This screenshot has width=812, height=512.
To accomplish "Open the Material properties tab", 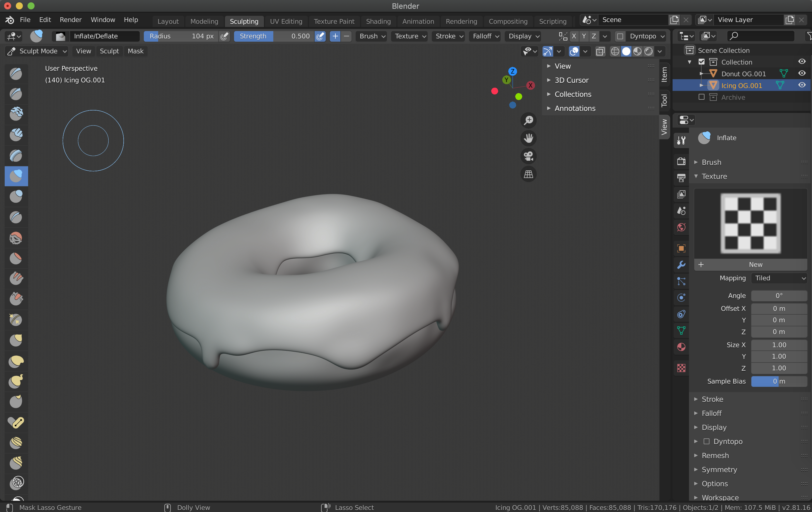I will 681,347.
